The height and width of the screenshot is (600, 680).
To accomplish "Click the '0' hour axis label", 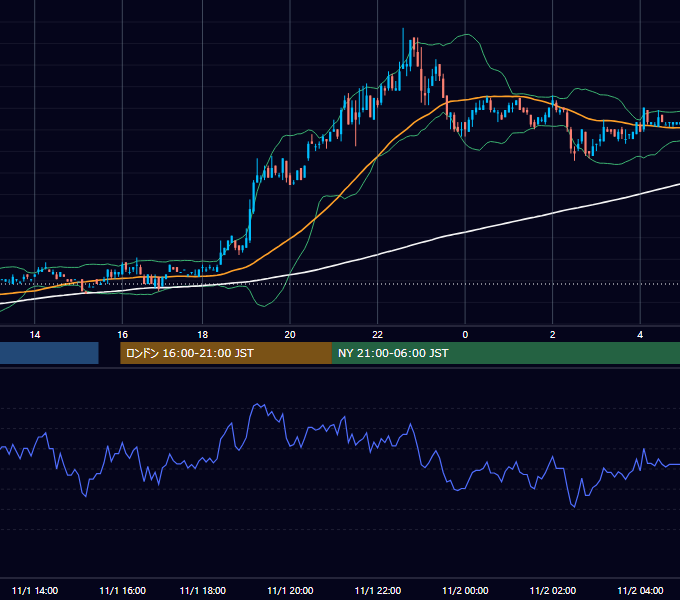I will pos(465,335).
